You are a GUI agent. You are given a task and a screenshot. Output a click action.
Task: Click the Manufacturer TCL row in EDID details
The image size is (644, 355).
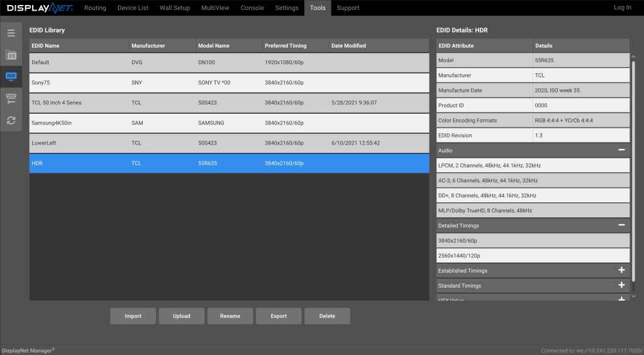(x=533, y=75)
